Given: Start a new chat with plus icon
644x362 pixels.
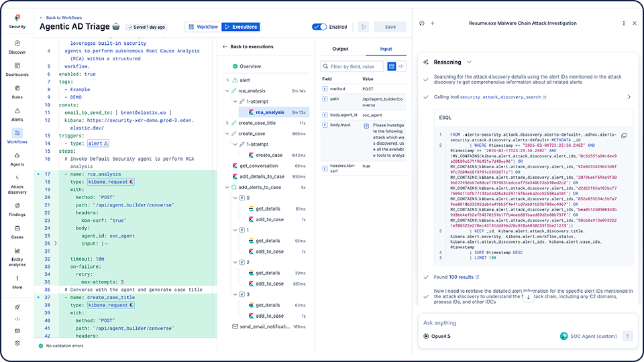Looking at the screenshot, I should pos(433,23).
